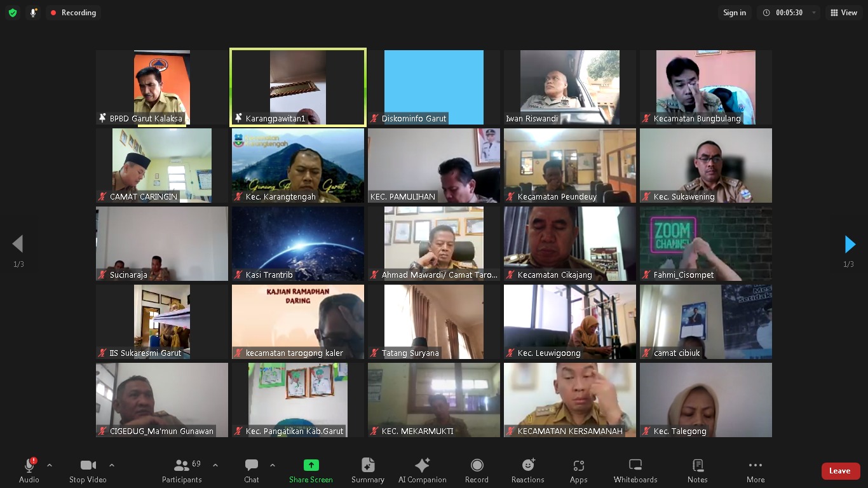Select the Kec. Karangtengah video tile
Screen dimensions: 868x488
pos(298,165)
